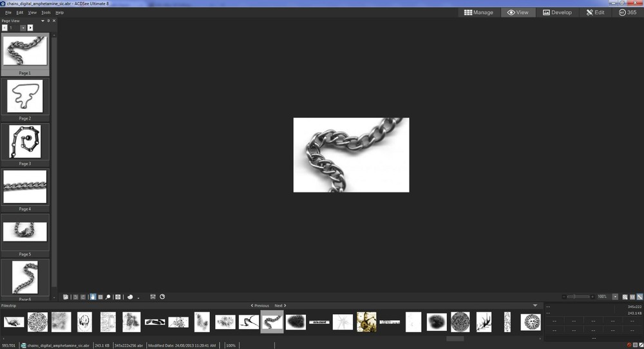Open the yellow grunge thumbnail in filmstrip
The width and height of the screenshot is (644, 349).
pyautogui.click(x=366, y=322)
